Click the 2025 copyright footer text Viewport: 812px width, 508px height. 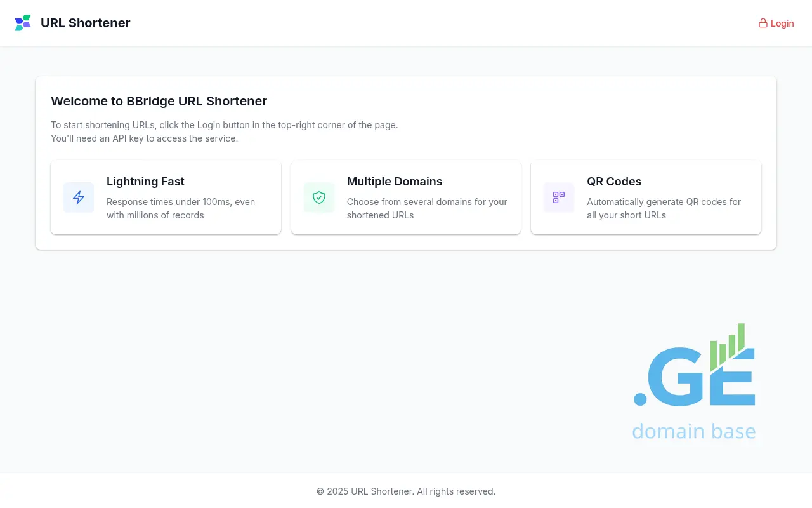click(x=406, y=491)
